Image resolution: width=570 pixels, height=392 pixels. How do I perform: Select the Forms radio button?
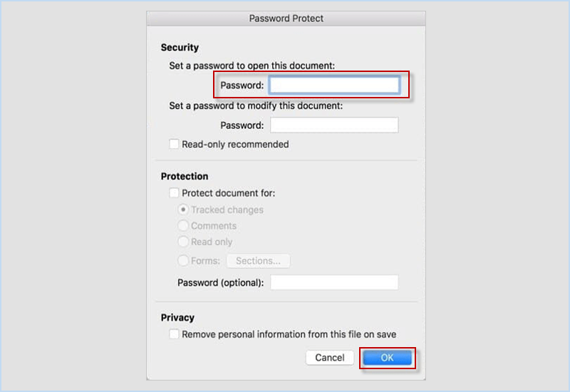(184, 261)
